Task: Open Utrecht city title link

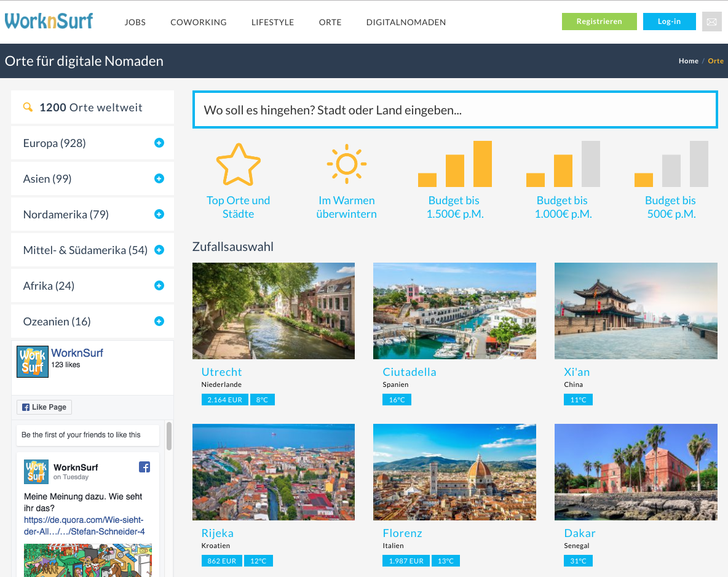Action: (x=221, y=372)
